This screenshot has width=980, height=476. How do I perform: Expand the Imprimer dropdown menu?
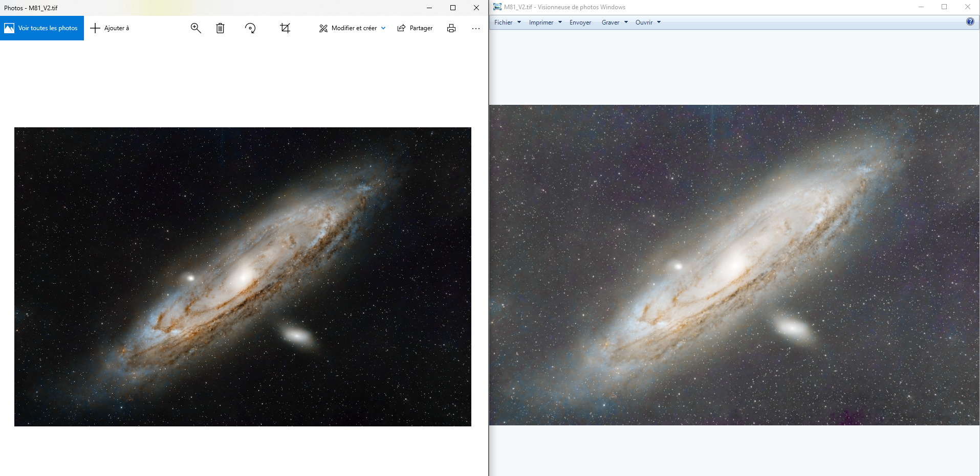[x=545, y=22]
